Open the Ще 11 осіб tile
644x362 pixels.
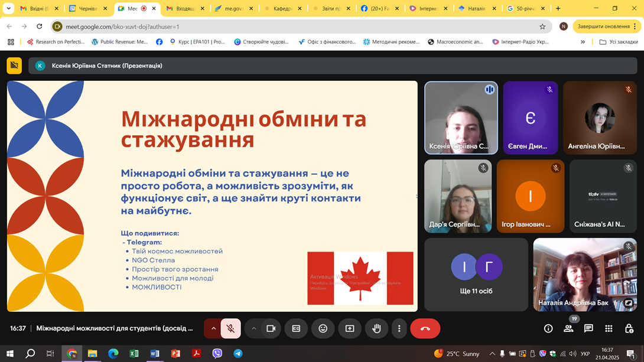coord(476,275)
